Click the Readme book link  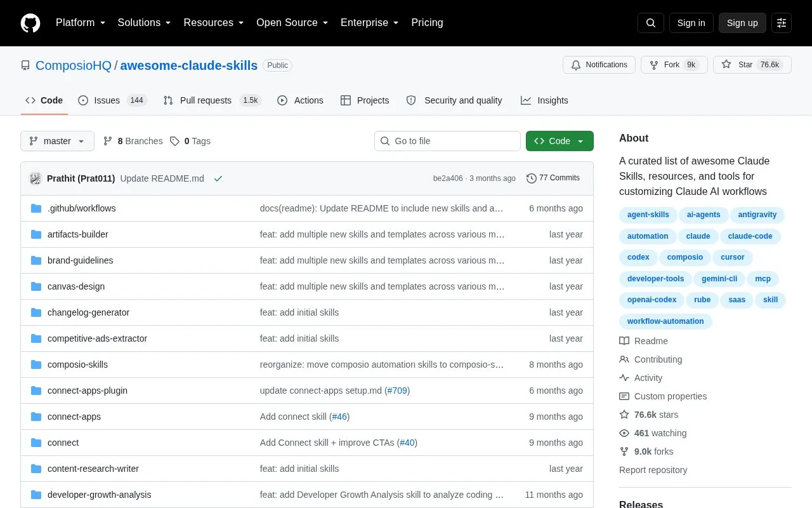pos(643,341)
